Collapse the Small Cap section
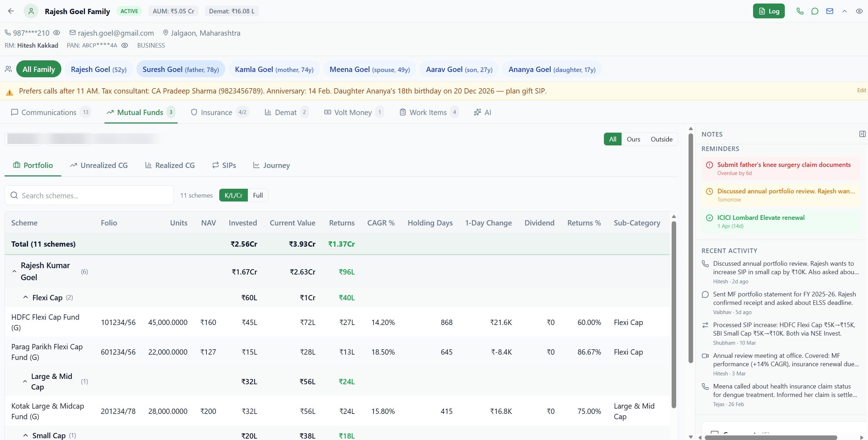868x440 pixels. [25, 435]
